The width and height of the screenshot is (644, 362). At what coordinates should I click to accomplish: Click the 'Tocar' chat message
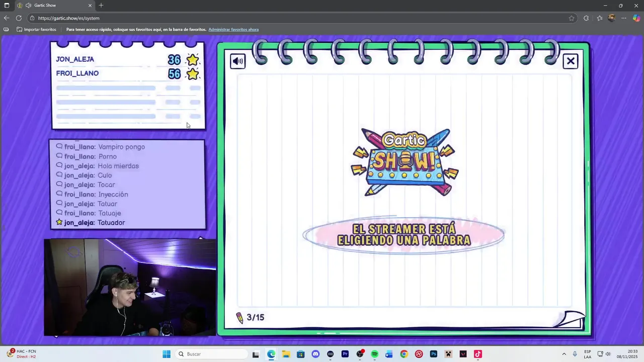[106, 185]
